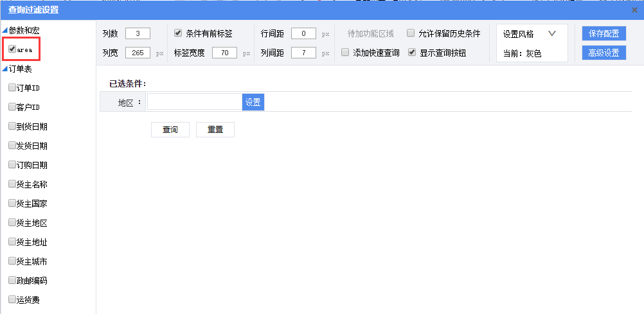644x314 pixels.
Task: Collapse the 订单表 tree section
Action: [5, 69]
